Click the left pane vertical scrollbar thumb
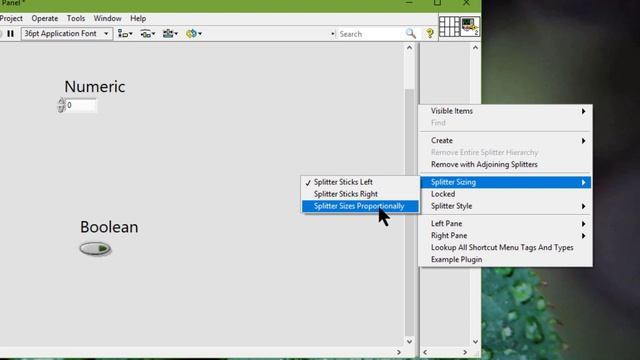 pos(409,212)
